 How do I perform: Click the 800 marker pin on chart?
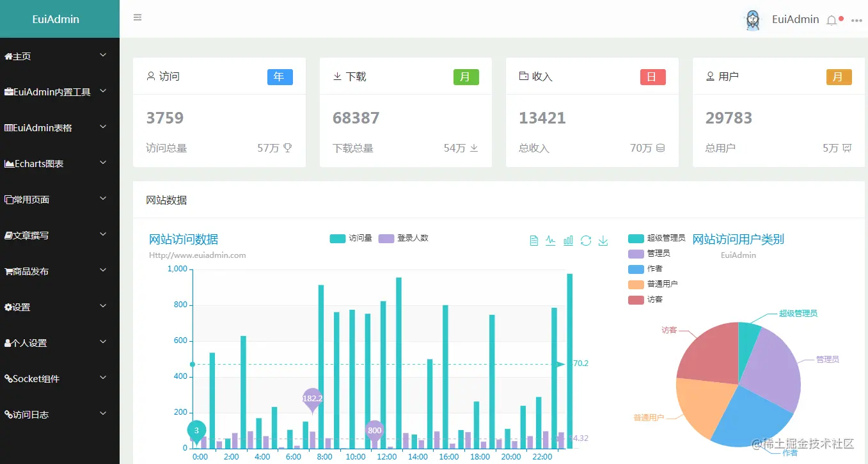tap(375, 431)
